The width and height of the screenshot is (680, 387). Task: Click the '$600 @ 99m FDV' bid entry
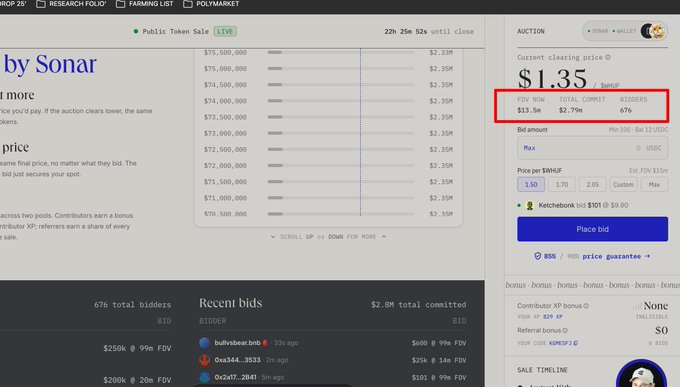coord(439,343)
